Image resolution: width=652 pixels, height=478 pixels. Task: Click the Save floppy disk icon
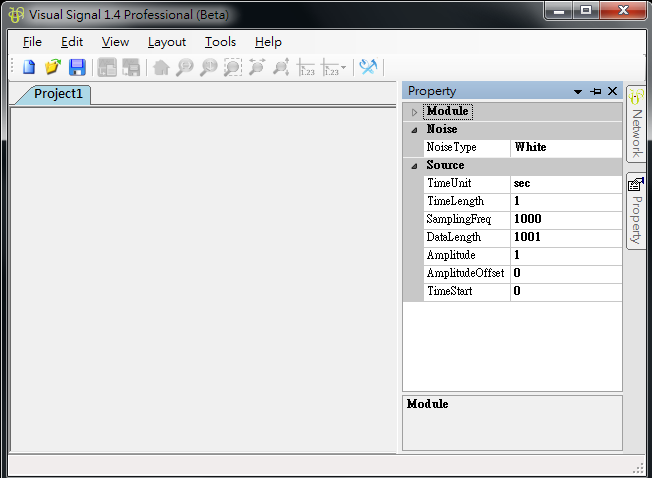pos(77,67)
